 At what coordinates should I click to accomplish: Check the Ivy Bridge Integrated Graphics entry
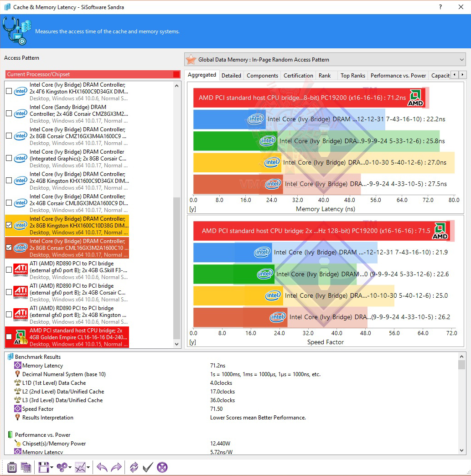pyautogui.click(x=9, y=158)
